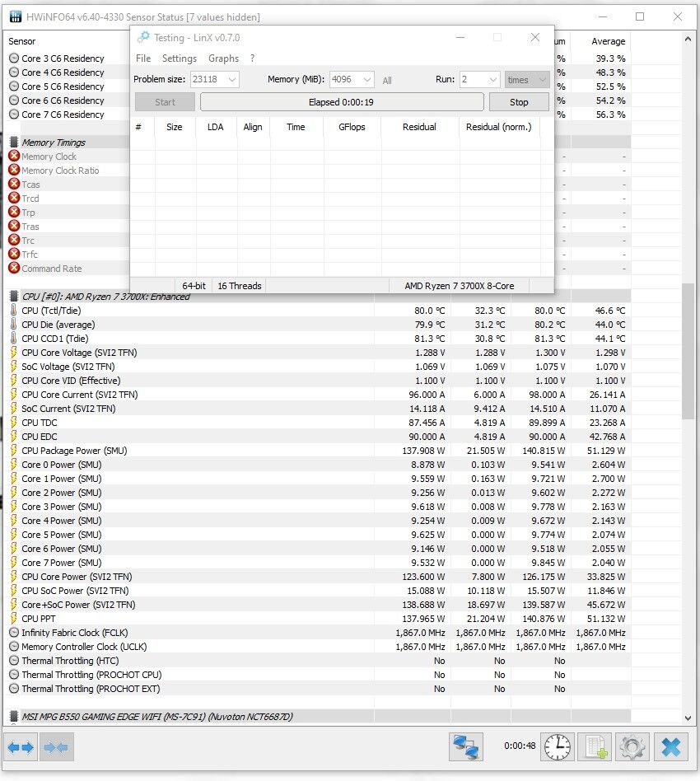Select the Memory Controller Clock (UCLK) row
This screenshot has width=700, height=781.
(x=317, y=647)
